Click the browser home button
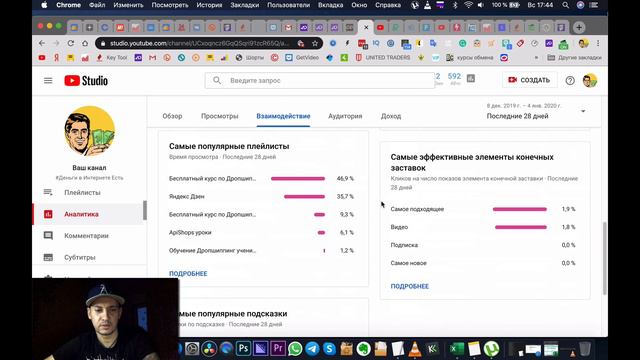The height and width of the screenshot is (360, 640). (85, 43)
